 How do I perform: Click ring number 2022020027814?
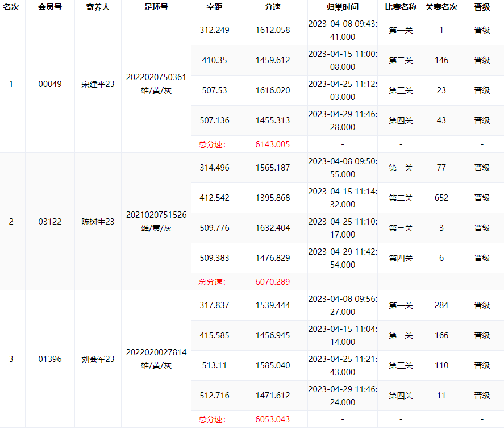(x=156, y=352)
